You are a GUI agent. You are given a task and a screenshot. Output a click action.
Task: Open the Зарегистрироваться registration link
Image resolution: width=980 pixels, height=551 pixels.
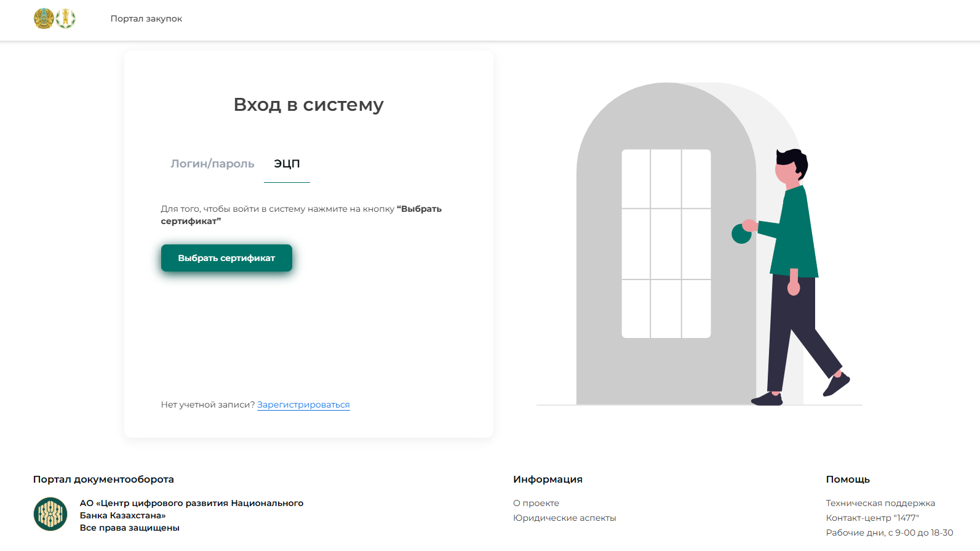pyautogui.click(x=303, y=404)
